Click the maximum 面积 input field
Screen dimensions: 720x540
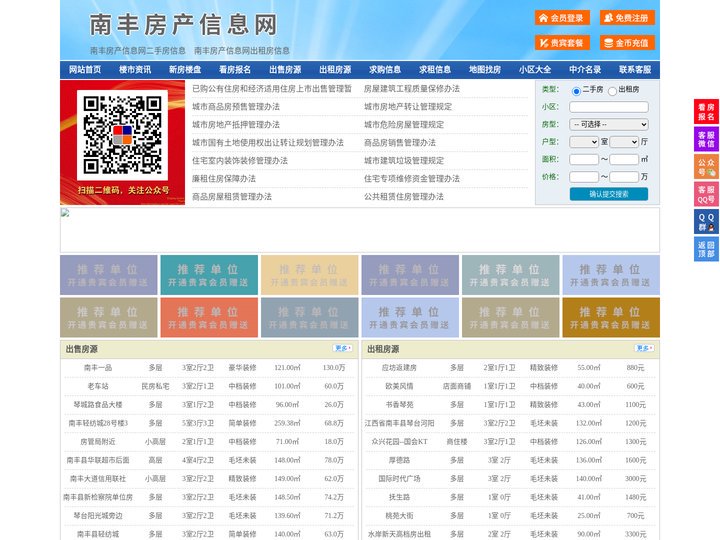click(x=624, y=159)
